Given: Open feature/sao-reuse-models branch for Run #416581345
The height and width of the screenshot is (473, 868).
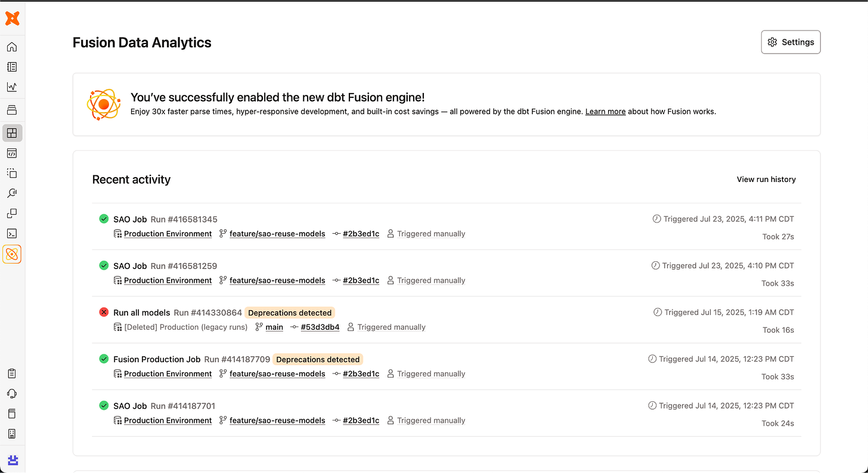Looking at the screenshot, I should pos(277,234).
